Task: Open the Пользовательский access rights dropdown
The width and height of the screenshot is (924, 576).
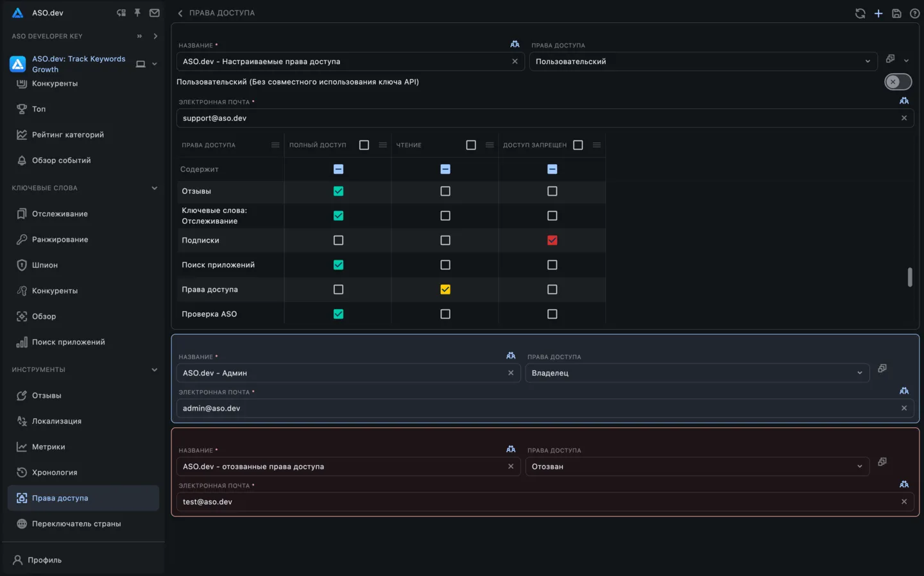Action: tap(703, 62)
